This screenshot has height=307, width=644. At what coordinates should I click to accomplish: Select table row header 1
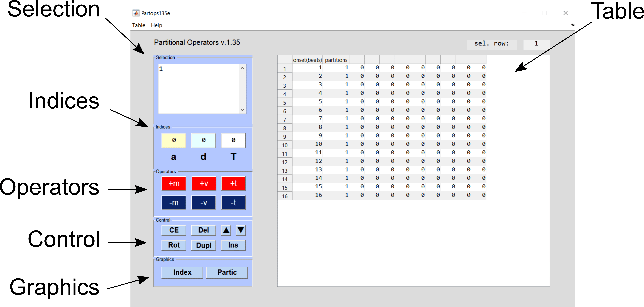(x=285, y=69)
